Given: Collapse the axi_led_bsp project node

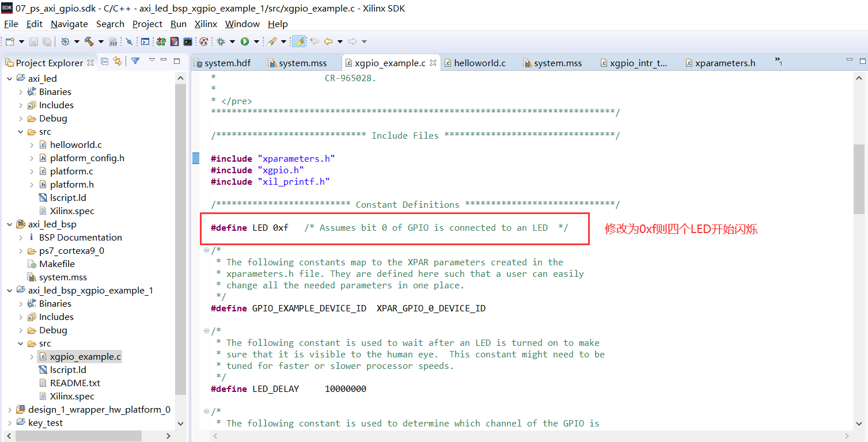Looking at the screenshot, I should point(9,224).
